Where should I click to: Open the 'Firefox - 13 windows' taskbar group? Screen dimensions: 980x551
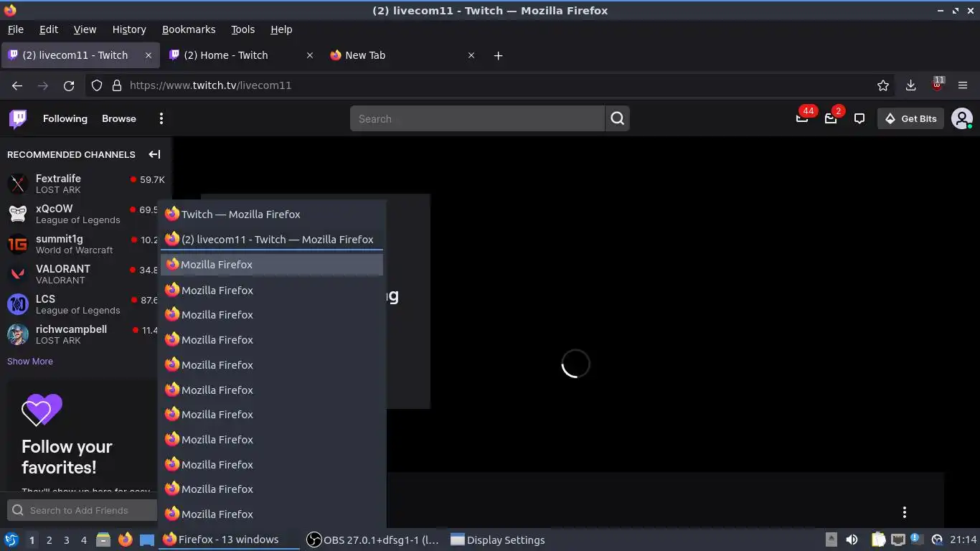point(229,540)
